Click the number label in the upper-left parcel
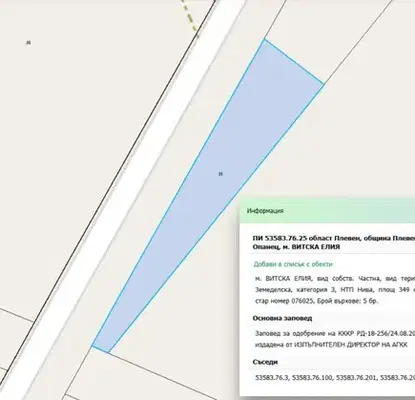 point(29,42)
